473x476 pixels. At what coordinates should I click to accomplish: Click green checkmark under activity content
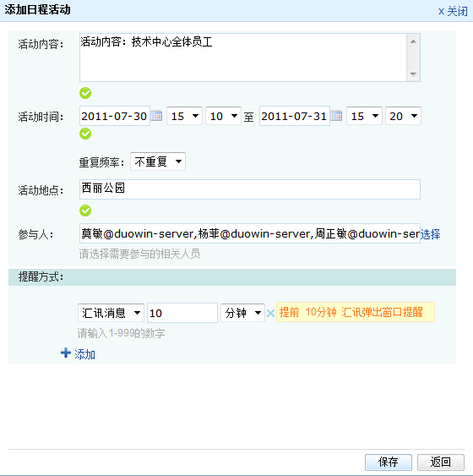[x=85, y=93]
